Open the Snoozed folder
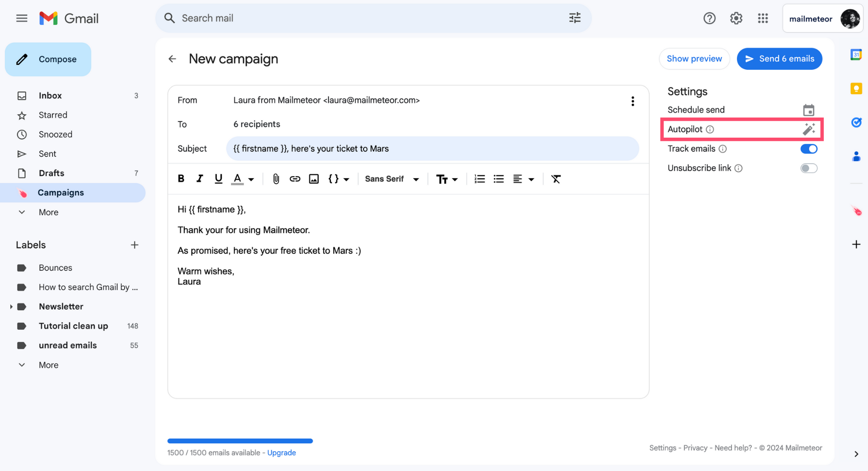The width and height of the screenshot is (868, 471). [73, 135]
